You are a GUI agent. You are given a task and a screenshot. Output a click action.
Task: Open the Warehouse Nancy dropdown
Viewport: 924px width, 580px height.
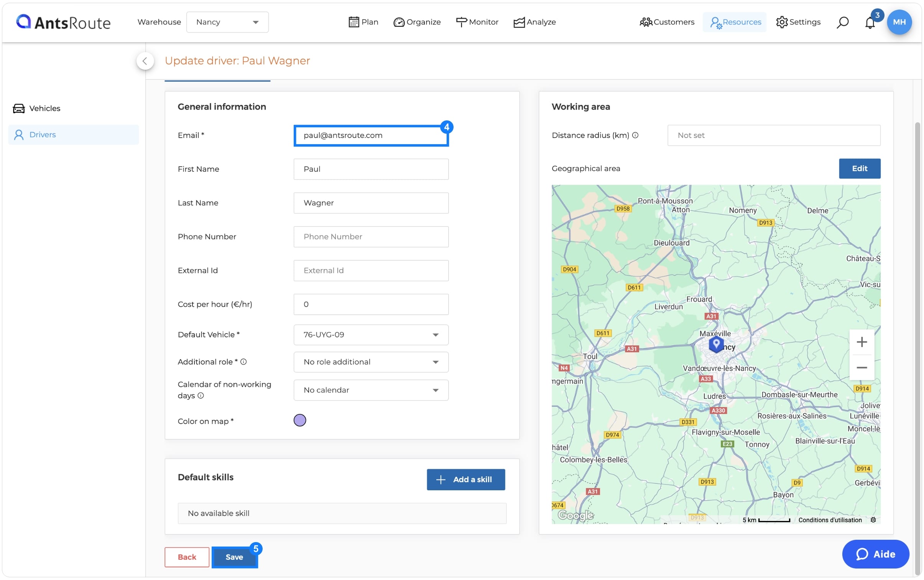[227, 22]
